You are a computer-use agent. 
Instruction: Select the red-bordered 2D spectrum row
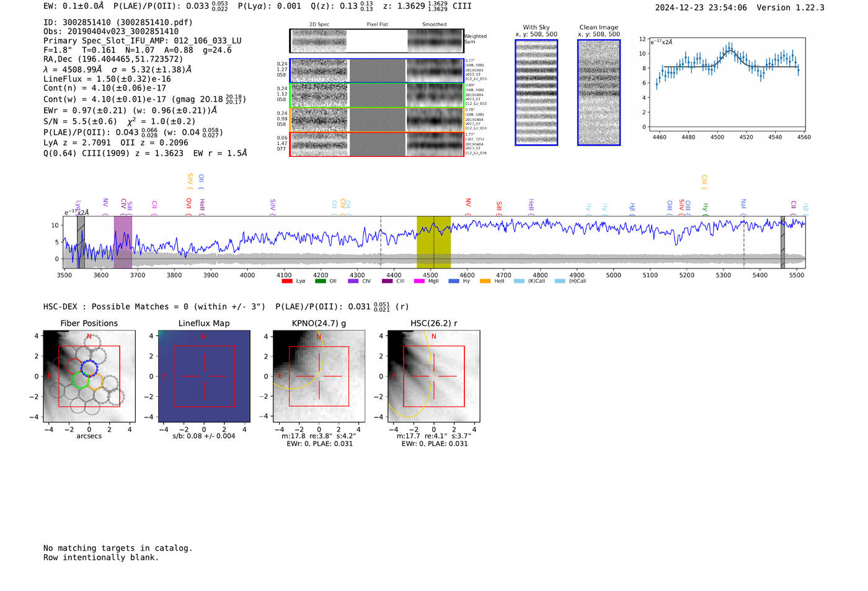click(377, 144)
